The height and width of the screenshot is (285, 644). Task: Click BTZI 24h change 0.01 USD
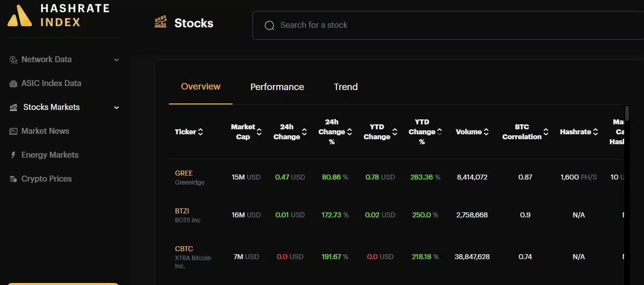tap(290, 215)
